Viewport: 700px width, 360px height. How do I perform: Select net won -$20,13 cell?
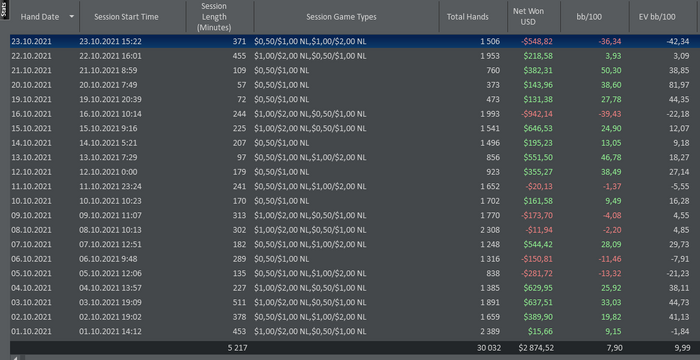(x=539, y=187)
